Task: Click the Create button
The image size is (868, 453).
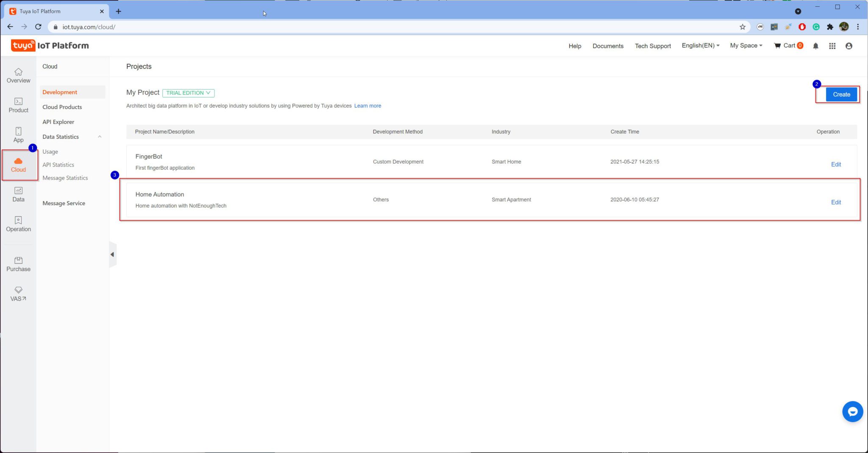Action: (x=841, y=94)
